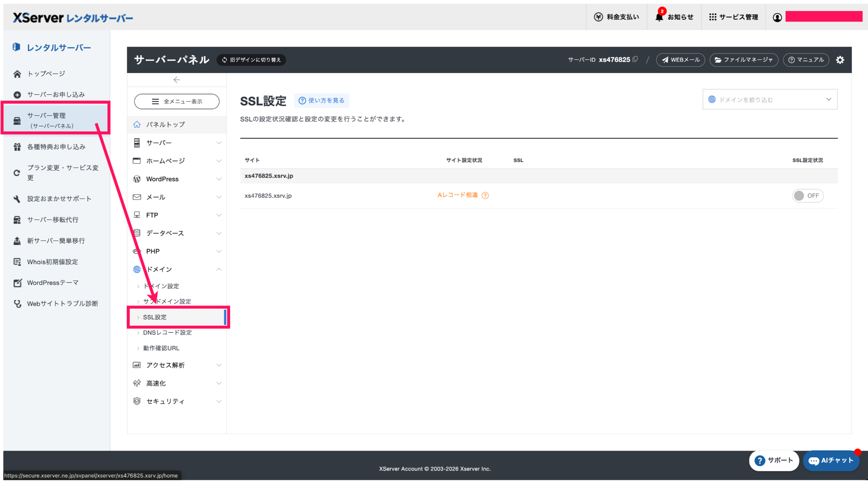Image resolution: width=868 pixels, height=481 pixels.
Task: Expand the FTP menu section
Action: 177,215
